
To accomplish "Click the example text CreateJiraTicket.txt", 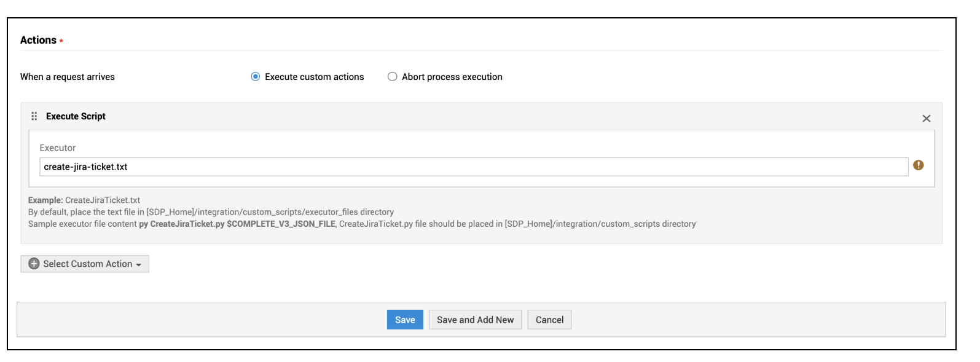I will pos(103,200).
